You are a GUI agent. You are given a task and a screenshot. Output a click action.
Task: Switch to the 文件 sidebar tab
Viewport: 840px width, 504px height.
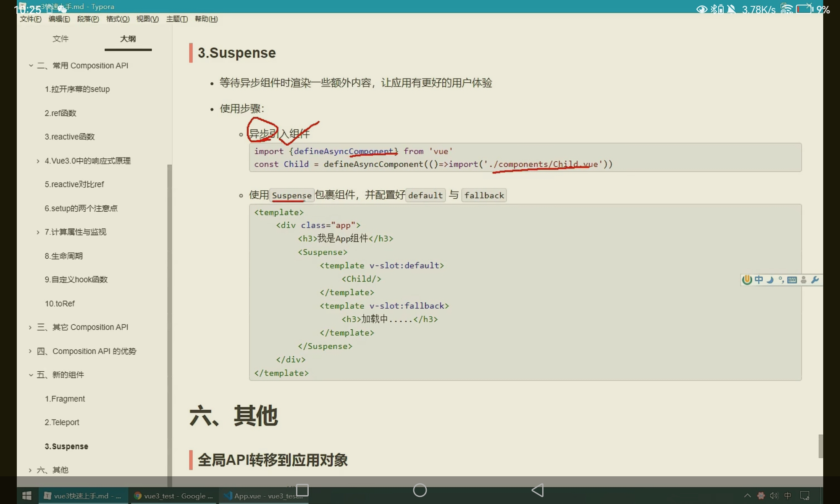(60, 39)
